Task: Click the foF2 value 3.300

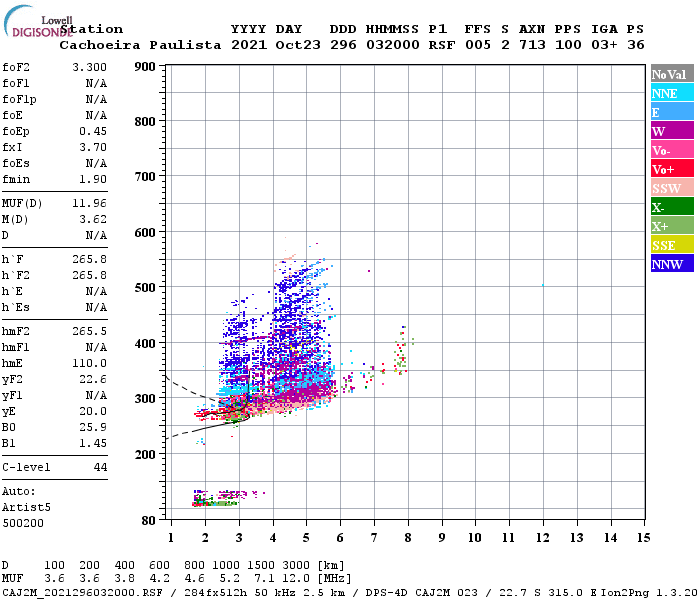Action: [90, 67]
